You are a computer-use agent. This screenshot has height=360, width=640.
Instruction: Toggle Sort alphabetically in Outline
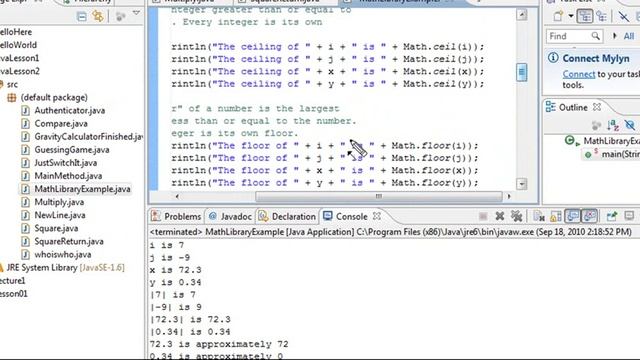[613, 125]
